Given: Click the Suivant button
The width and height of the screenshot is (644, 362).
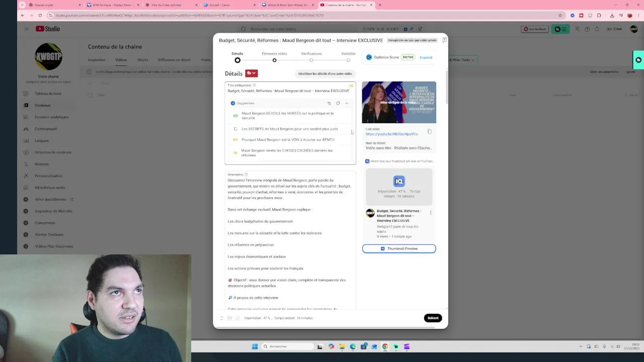Looking at the screenshot, I should tap(433, 318).
